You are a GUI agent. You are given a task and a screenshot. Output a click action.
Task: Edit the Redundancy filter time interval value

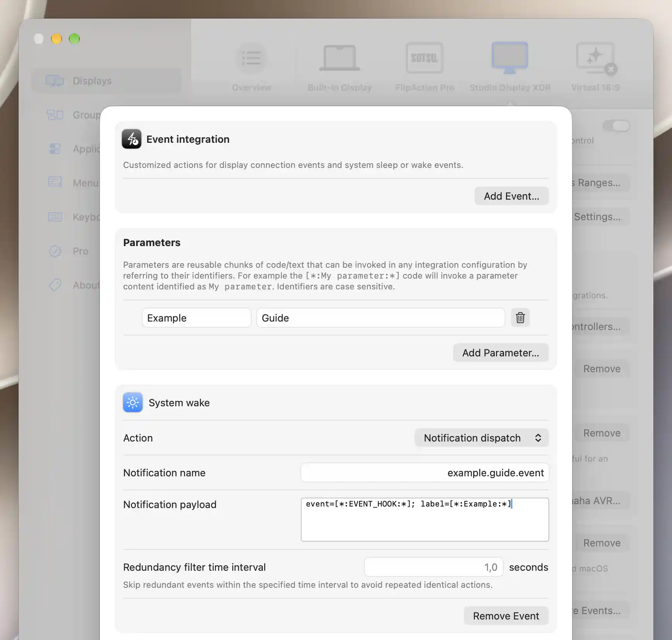coord(434,567)
